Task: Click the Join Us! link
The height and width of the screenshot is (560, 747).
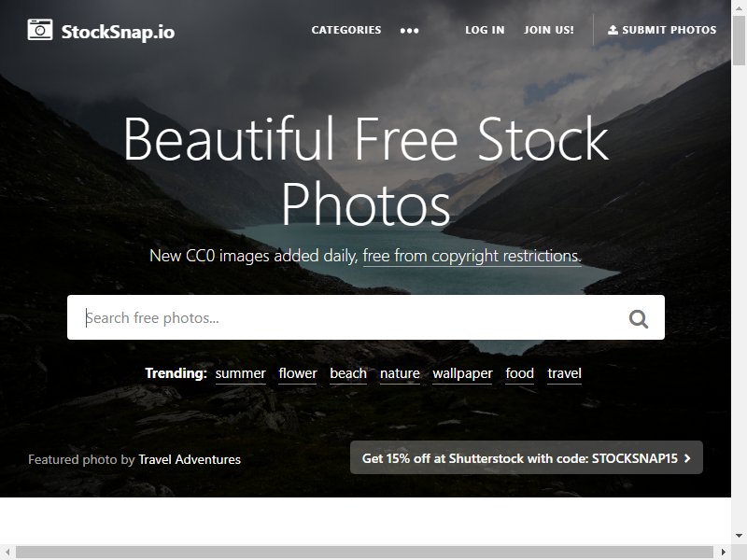Action: [549, 30]
